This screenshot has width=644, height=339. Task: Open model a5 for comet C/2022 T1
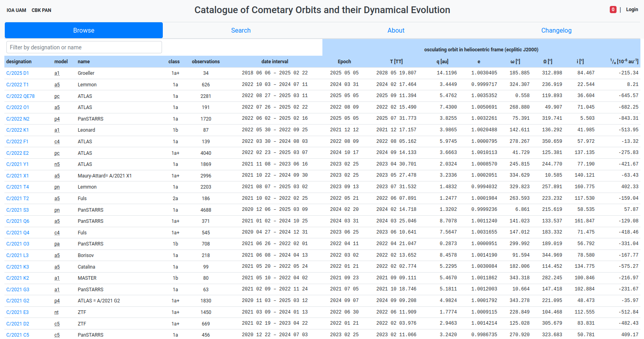point(57,85)
